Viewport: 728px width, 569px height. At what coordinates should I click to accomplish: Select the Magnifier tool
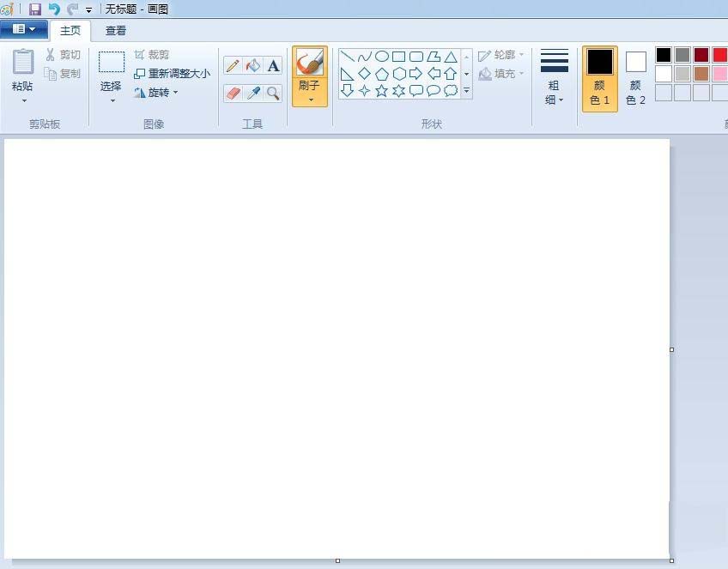pos(274,94)
